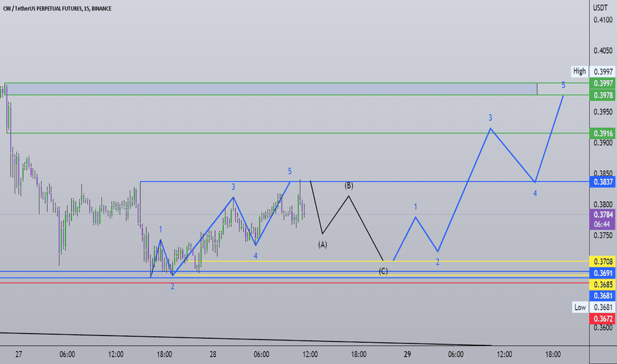Click the blue 0.3681 price tag
Viewport: 617px width, 364px height.
602,296
